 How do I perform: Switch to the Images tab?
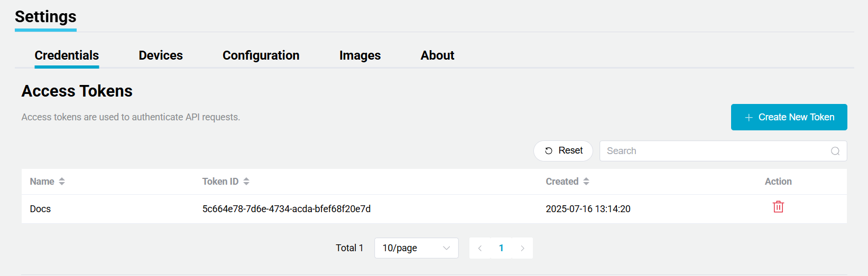360,55
